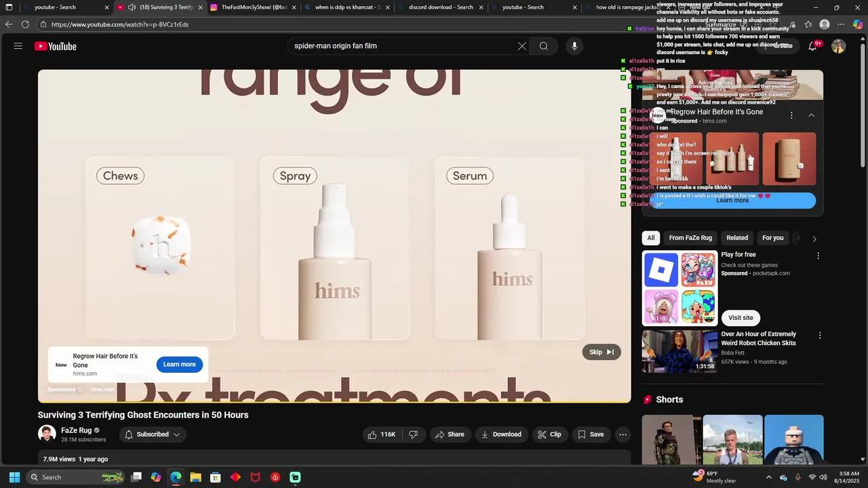The height and width of the screenshot is (488, 868).
Task: Open the Edge profile icon
Action: click(x=825, y=24)
